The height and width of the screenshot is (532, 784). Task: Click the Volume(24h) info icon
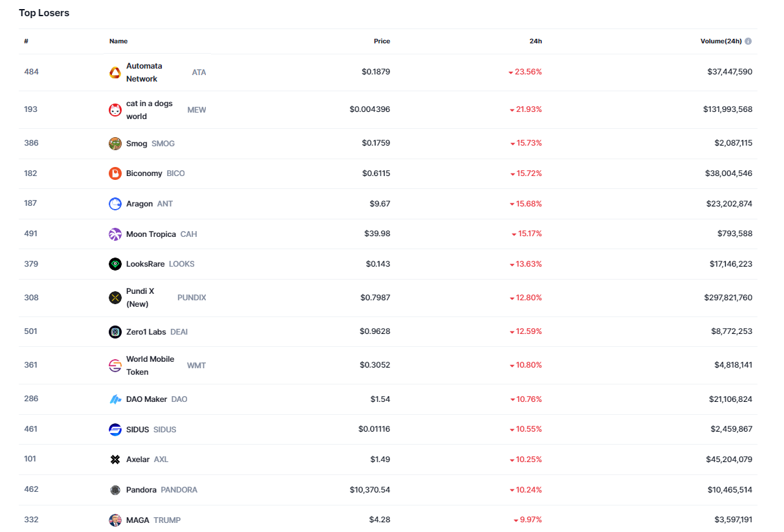[748, 41]
